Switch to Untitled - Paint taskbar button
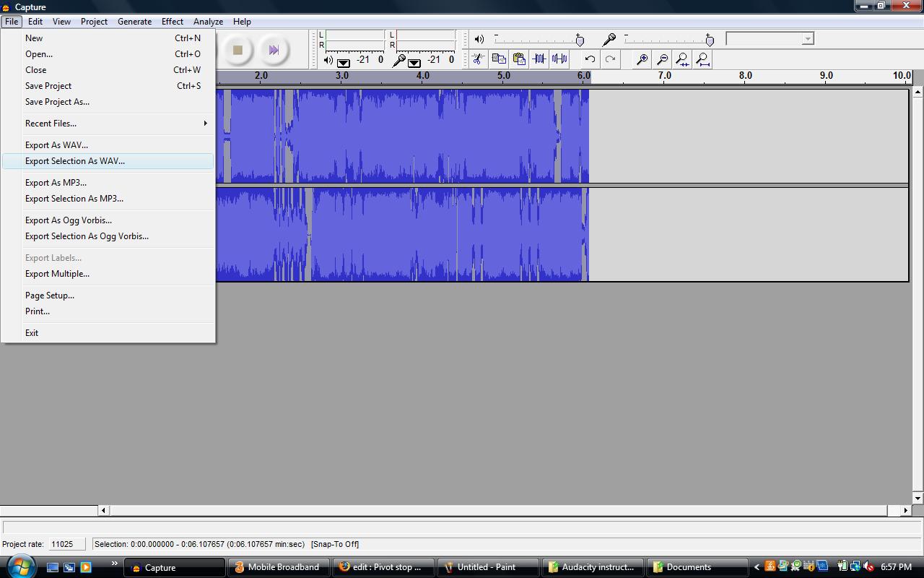 tap(488, 567)
